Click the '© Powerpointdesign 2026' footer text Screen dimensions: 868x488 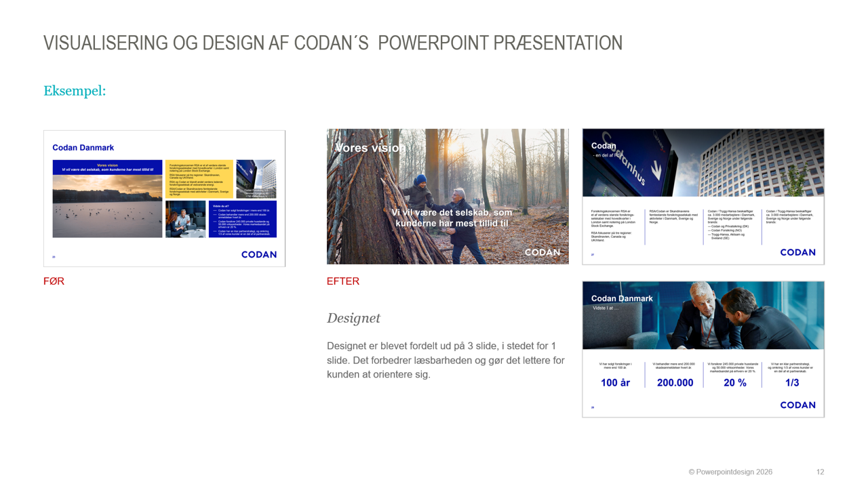pyautogui.click(x=730, y=472)
